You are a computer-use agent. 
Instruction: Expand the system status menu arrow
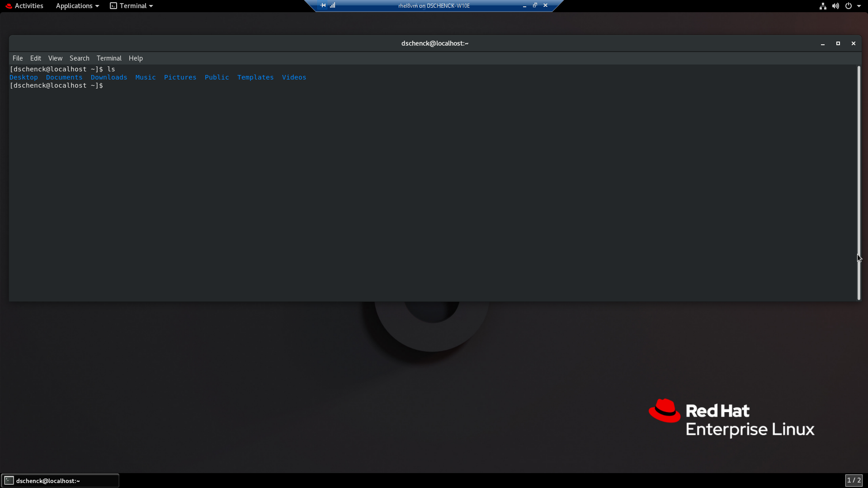pos(860,6)
